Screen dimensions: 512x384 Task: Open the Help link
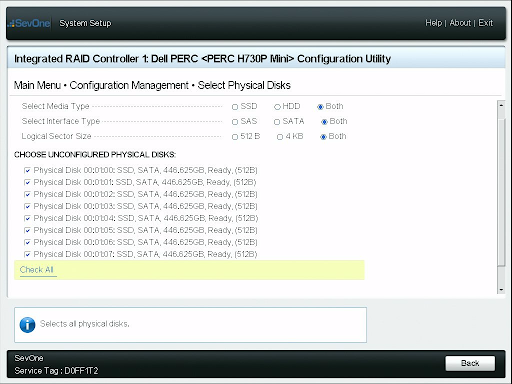433,23
